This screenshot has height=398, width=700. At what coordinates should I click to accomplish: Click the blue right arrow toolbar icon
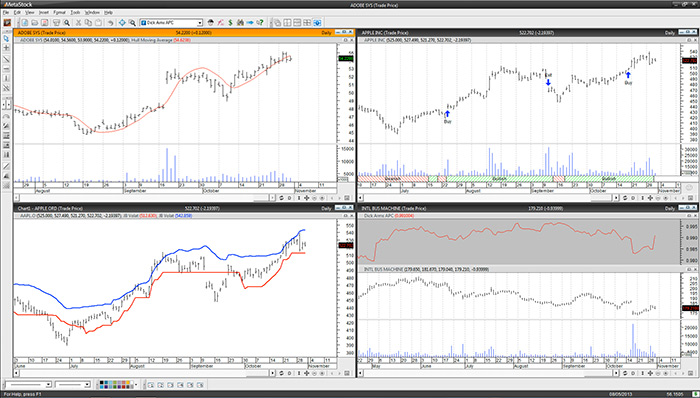tap(250, 22)
